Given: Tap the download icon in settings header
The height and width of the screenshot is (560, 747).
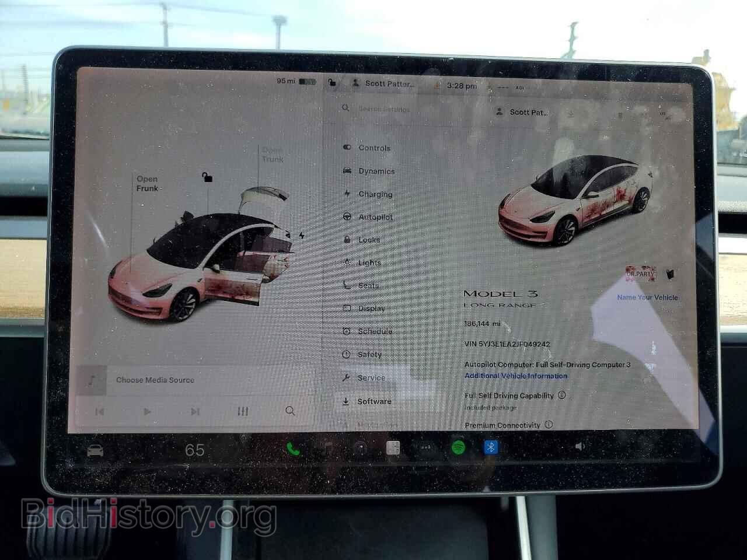Looking at the screenshot, I should (571, 114).
